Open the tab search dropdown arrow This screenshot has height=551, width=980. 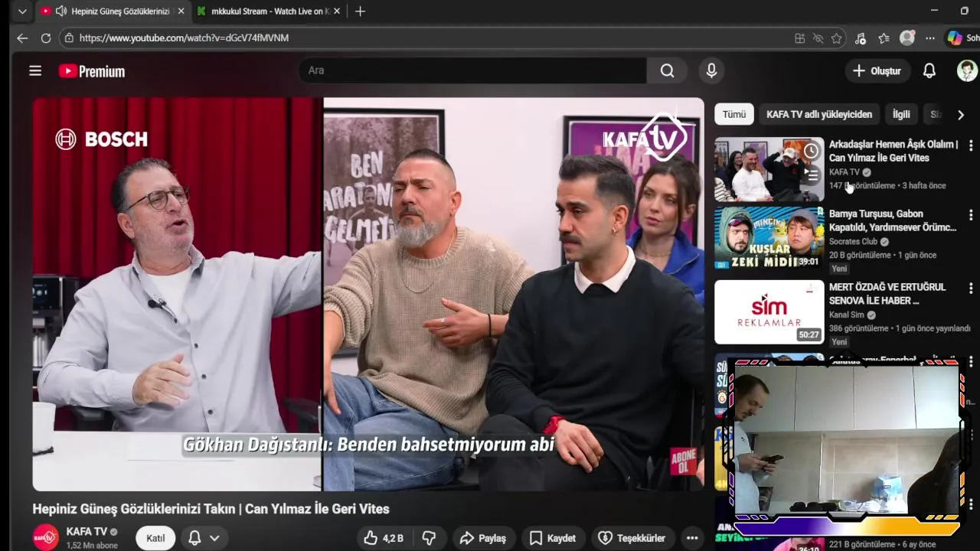click(x=22, y=11)
